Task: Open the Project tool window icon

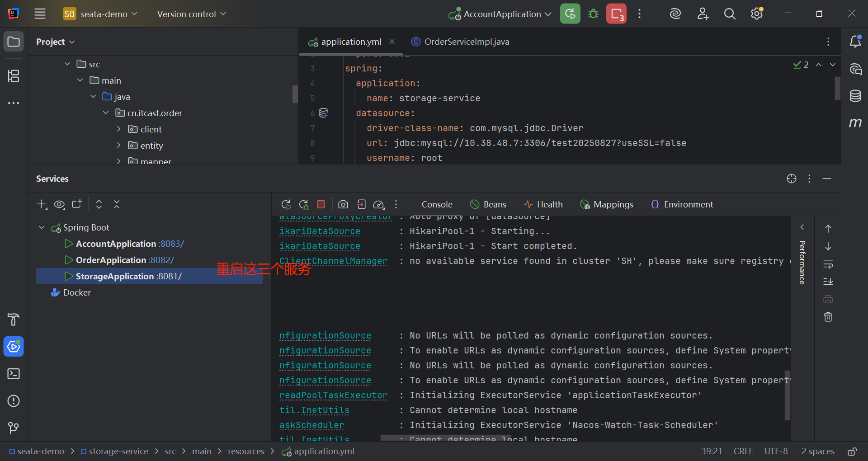Action: pyautogui.click(x=14, y=42)
